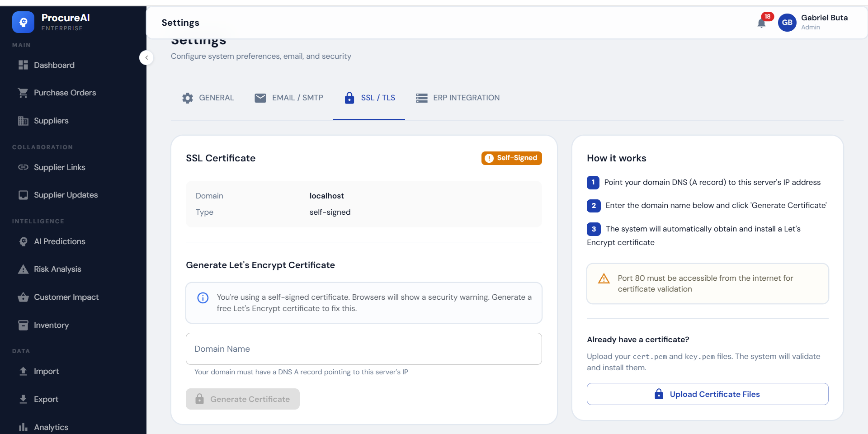Viewport: 868px width, 434px height.
Task: Open the Dashboard from the sidebar
Action: tap(54, 65)
